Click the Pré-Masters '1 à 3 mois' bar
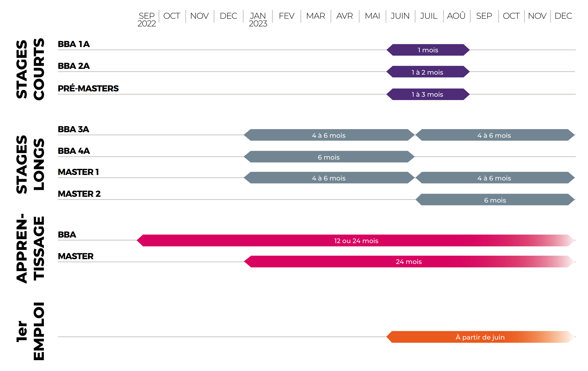The image size is (588, 371). (x=428, y=94)
